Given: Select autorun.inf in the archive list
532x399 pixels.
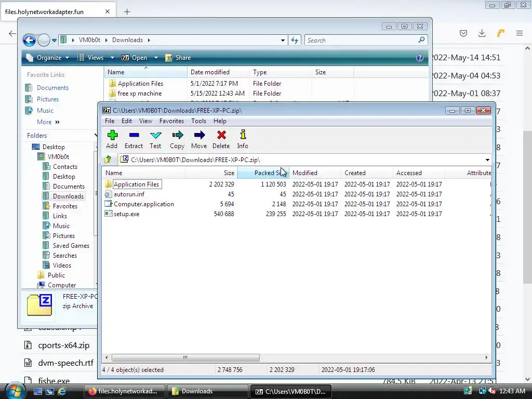Looking at the screenshot, I should click(x=129, y=194).
